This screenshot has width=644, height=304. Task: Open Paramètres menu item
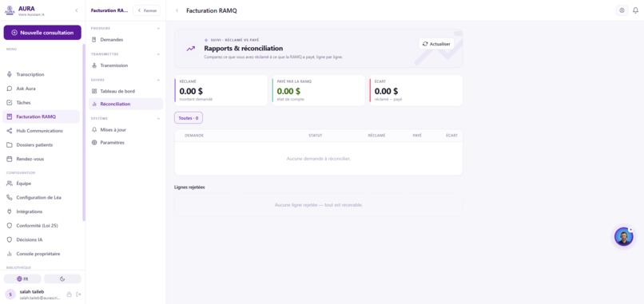(x=125, y=143)
